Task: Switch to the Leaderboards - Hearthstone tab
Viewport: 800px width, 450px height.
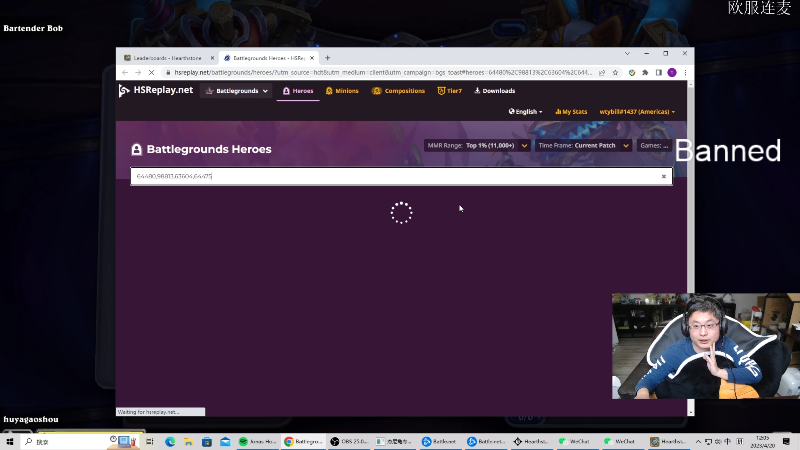Action: [167, 58]
